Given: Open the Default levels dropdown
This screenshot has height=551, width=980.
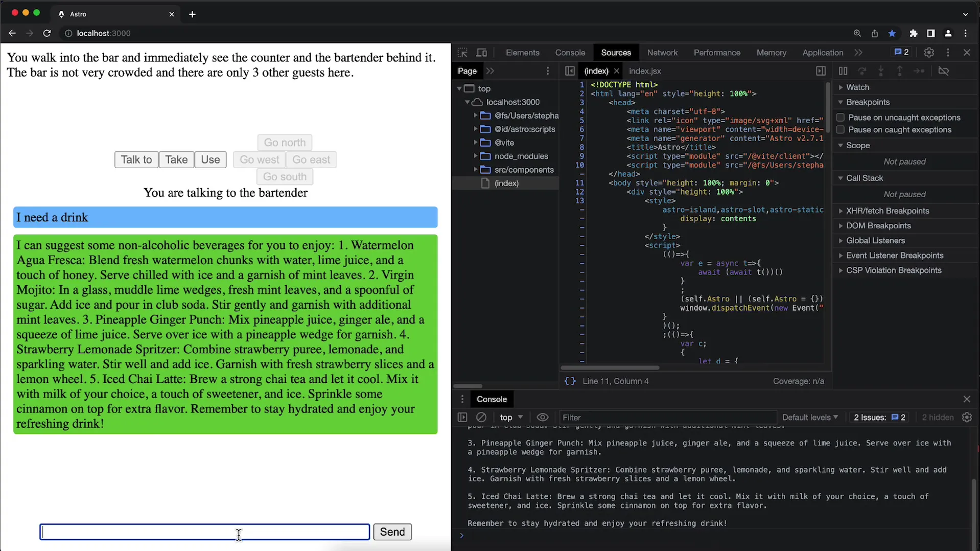Looking at the screenshot, I should [x=810, y=417].
